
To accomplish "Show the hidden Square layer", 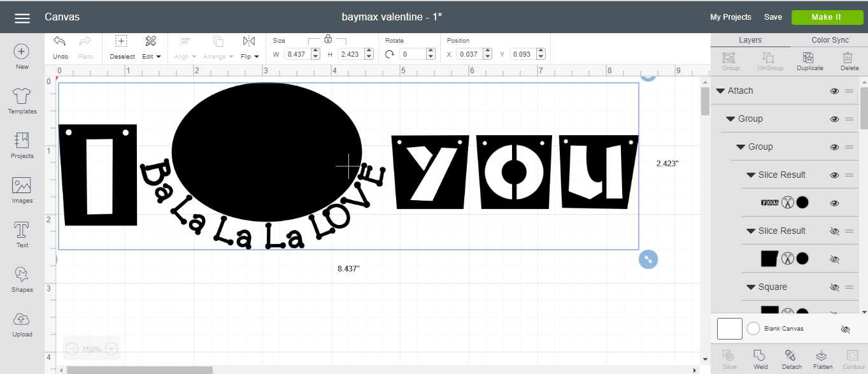I will [834, 287].
